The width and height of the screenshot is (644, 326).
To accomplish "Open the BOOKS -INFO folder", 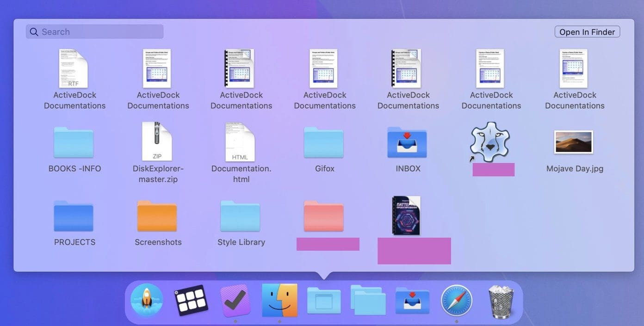I will pos(74,142).
